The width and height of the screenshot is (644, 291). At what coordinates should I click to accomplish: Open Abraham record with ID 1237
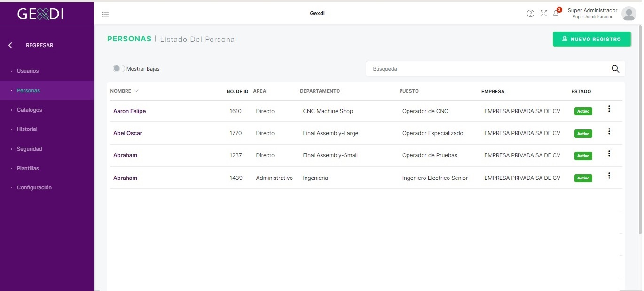[x=125, y=155]
